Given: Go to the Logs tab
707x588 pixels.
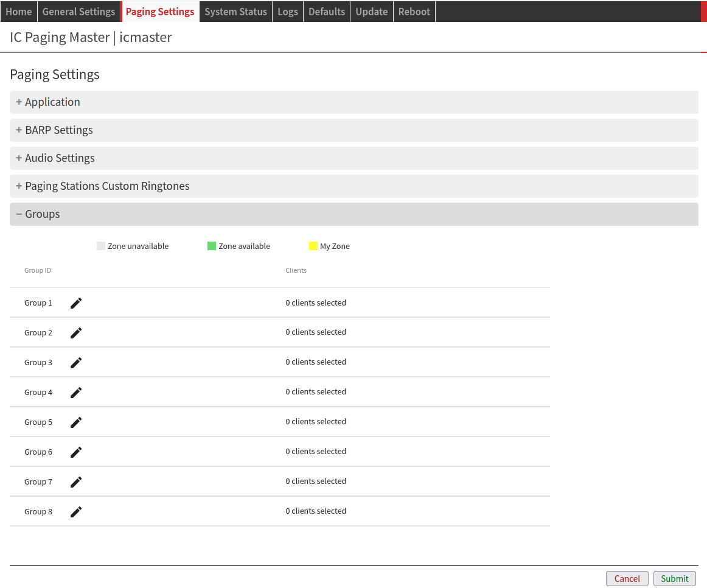Looking at the screenshot, I should point(288,12).
